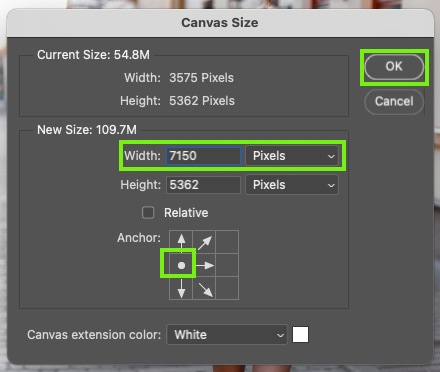Select the middle-right empty anchor cell
This screenshot has width=440, height=372.
[227, 265]
